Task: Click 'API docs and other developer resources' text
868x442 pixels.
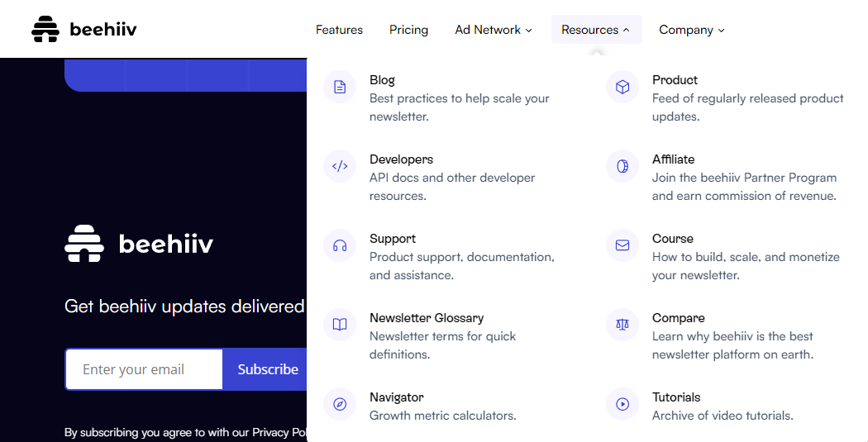Action: click(452, 187)
